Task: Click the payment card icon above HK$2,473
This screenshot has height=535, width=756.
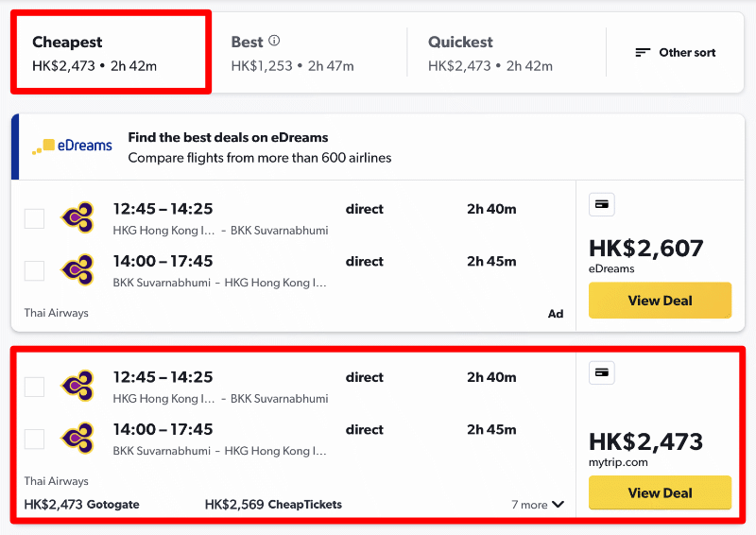Action: (601, 372)
